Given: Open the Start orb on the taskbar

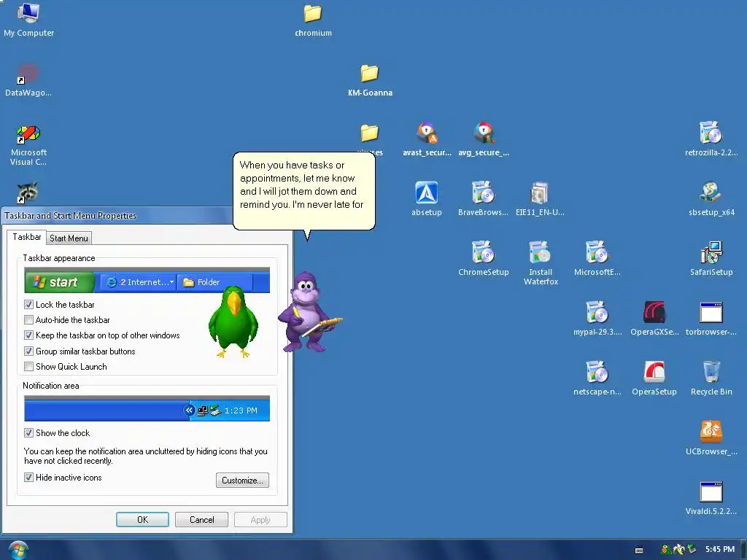Looking at the screenshot, I should [18, 550].
